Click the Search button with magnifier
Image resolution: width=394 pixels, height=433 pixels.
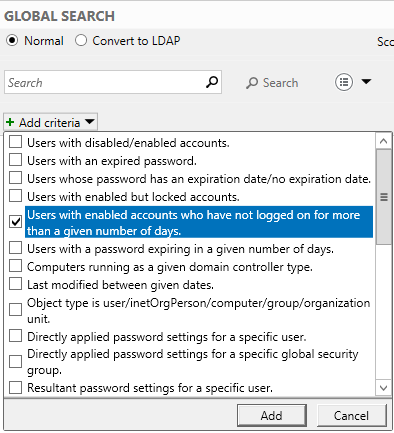tap(272, 83)
